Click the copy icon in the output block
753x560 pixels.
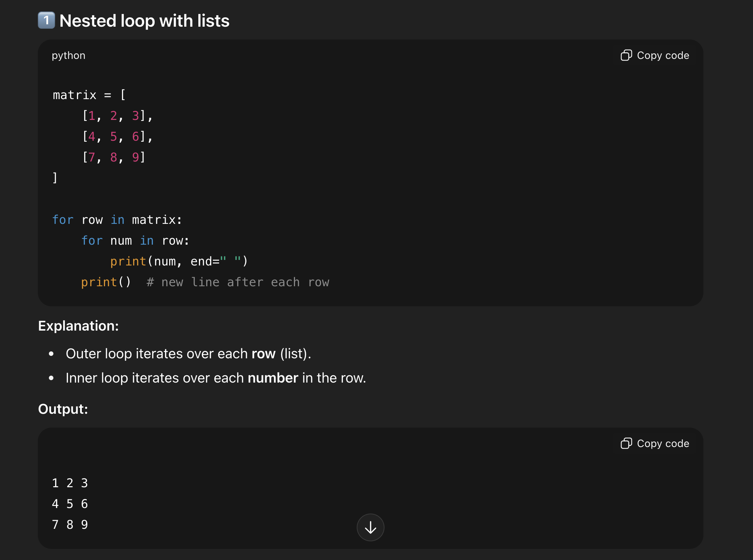626,444
